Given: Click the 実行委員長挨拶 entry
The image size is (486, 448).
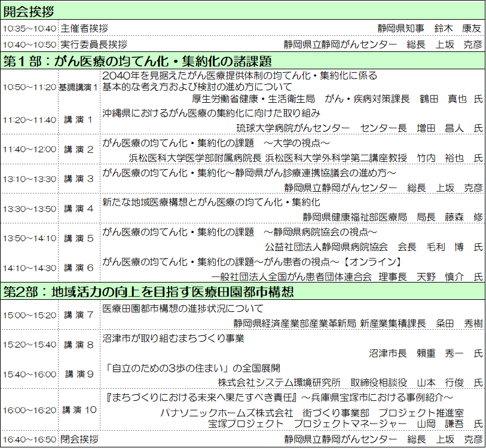Looking at the screenshot, I should click(94, 44).
